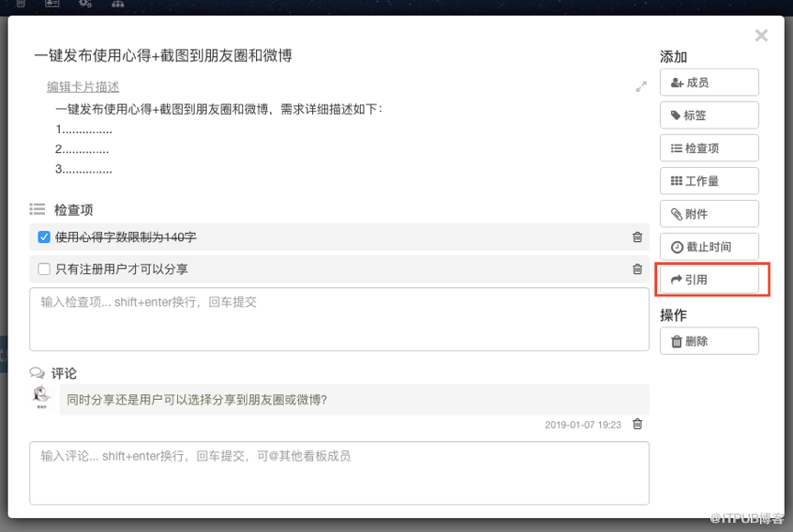The height and width of the screenshot is (532, 793).
Task: Click the commenter's avatar thumbnail
Action: [41, 397]
